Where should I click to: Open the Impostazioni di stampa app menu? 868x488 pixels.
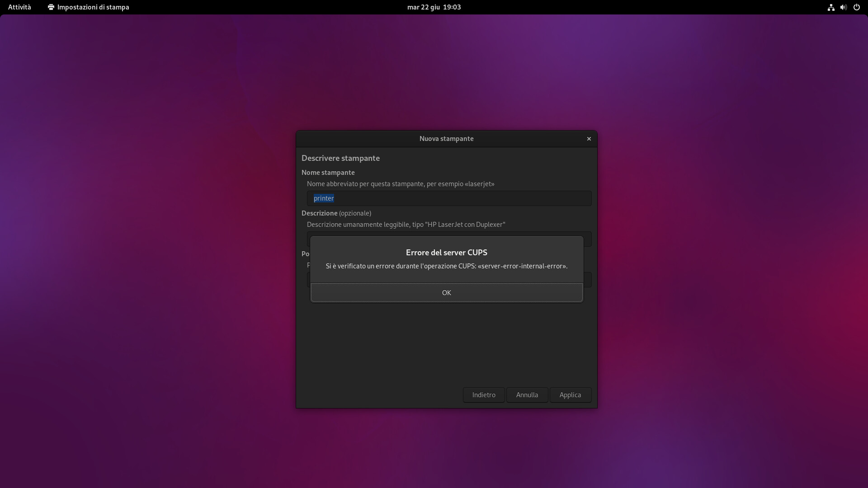[x=93, y=7]
